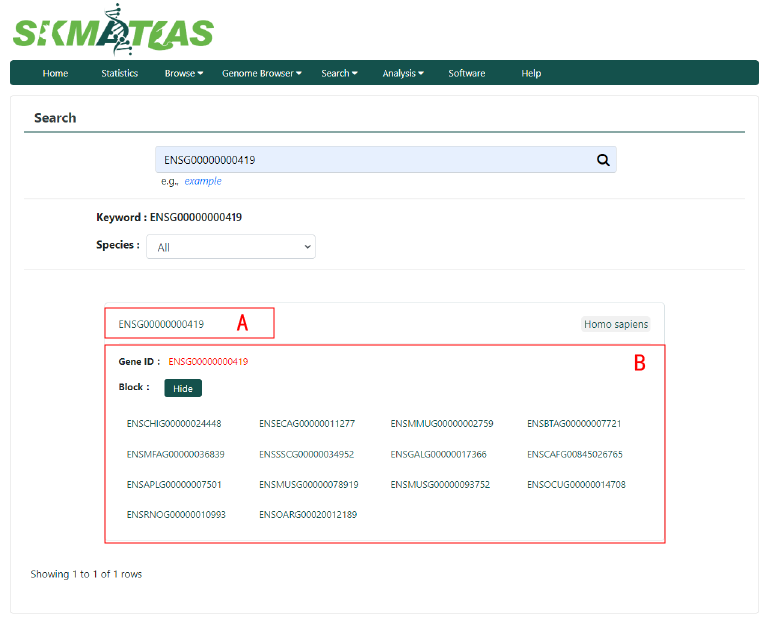Focus the gene search input field
The height and width of the screenshot is (626, 769).
click(x=385, y=159)
